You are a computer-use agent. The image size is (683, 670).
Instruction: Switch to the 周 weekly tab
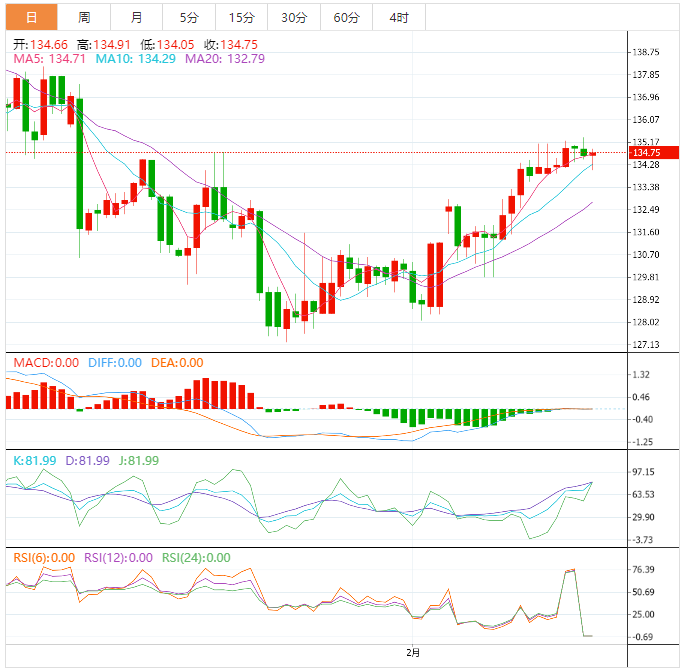point(84,17)
